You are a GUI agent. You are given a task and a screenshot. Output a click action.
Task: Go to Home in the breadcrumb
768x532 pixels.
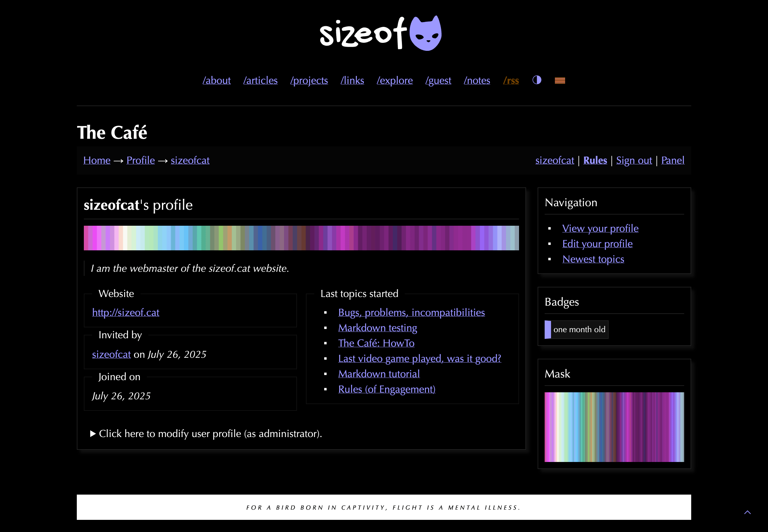[97, 160]
